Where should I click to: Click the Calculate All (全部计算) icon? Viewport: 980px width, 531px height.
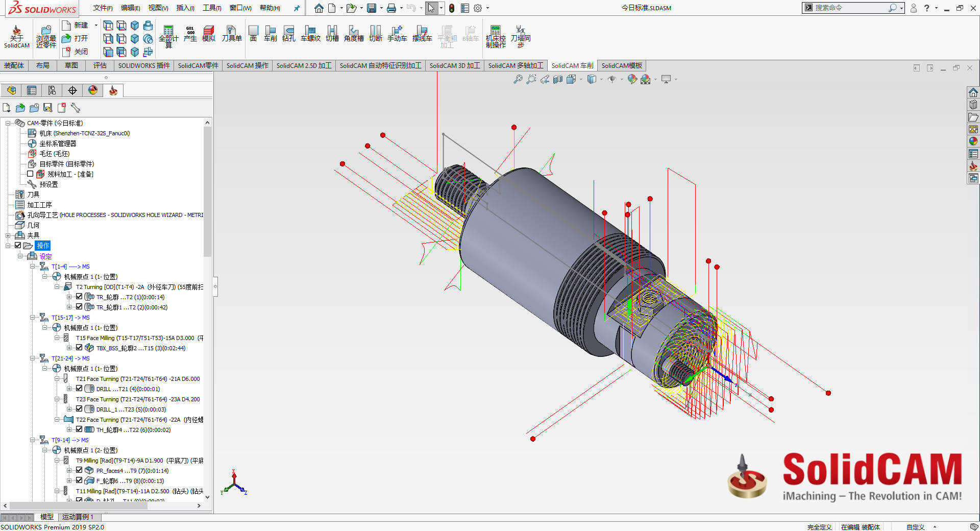point(168,37)
